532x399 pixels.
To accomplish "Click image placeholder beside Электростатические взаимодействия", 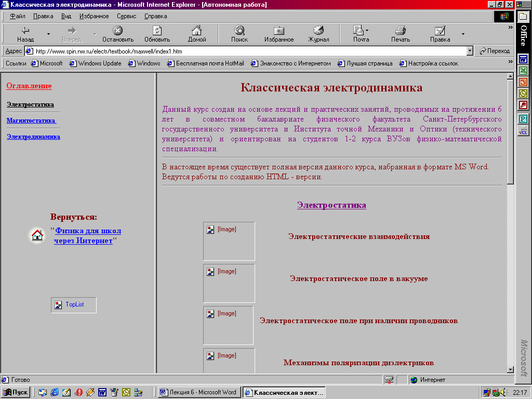I will click(x=229, y=241).
